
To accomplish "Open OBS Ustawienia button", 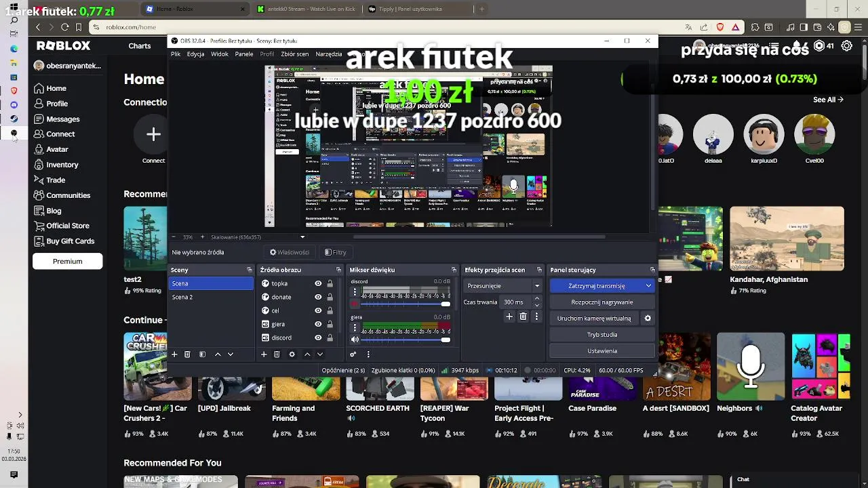I will tap(602, 351).
